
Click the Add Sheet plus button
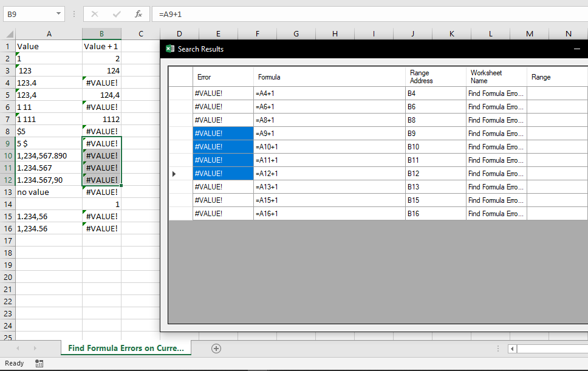(216, 348)
